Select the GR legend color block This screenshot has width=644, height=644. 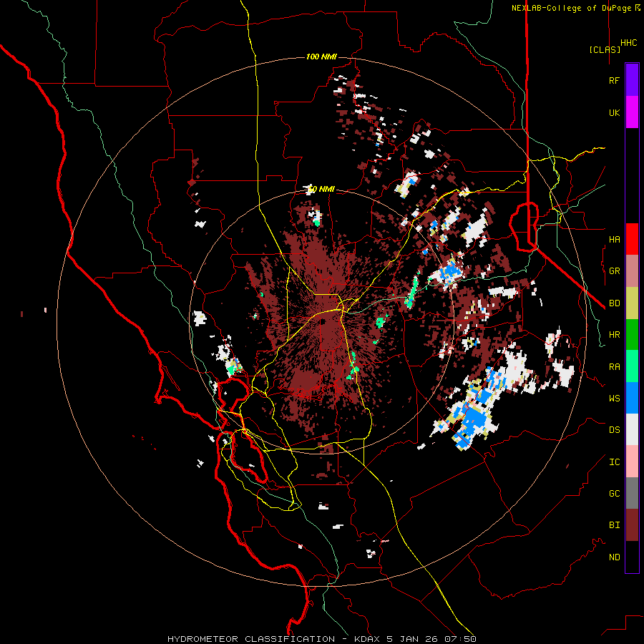(x=632, y=271)
